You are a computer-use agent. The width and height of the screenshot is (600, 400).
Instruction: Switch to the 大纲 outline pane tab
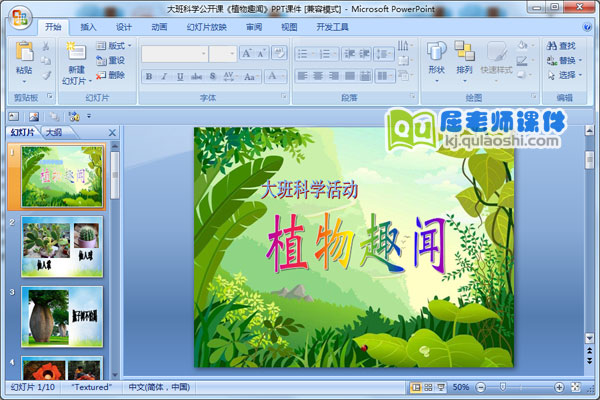point(54,132)
